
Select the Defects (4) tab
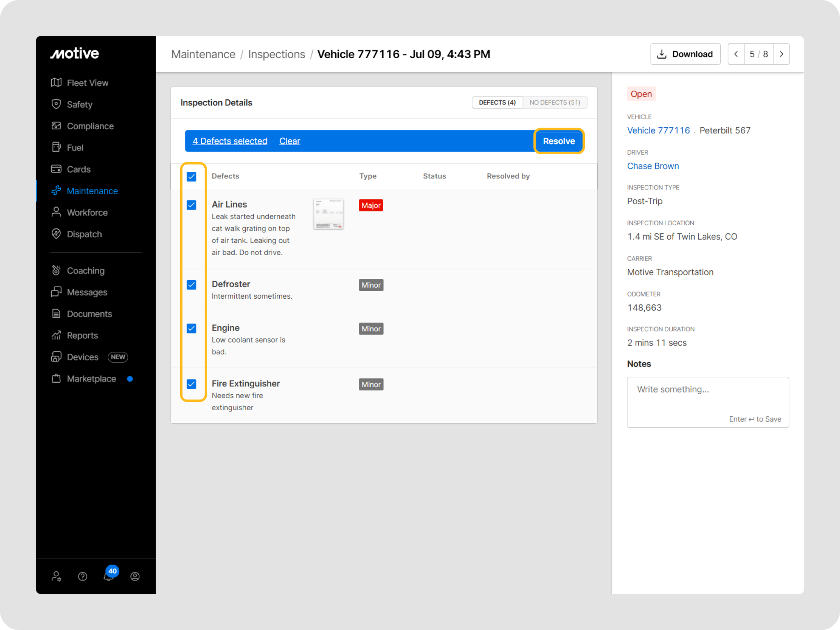[497, 103]
